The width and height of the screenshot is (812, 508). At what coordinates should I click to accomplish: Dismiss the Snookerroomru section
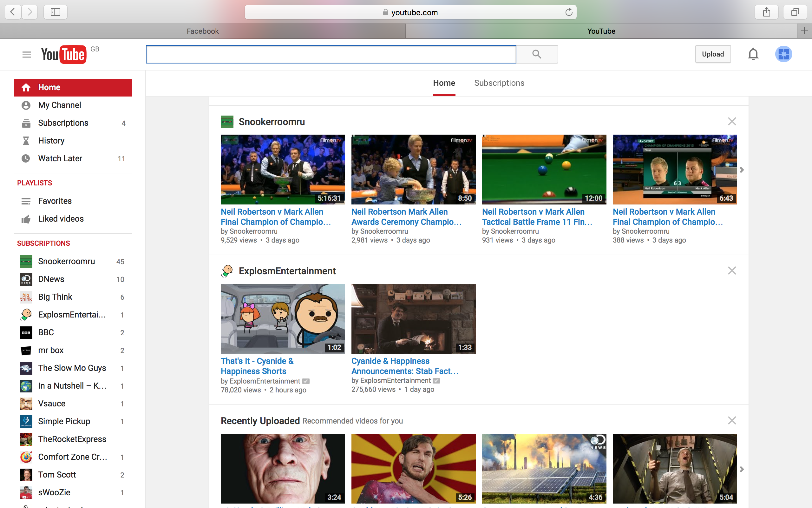point(732,121)
